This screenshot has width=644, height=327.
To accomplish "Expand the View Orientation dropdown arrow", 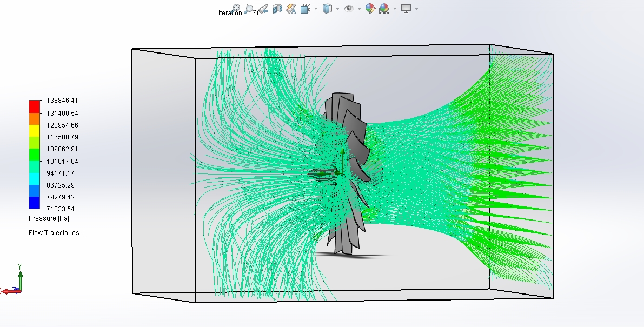I will (x=316, y=9).
